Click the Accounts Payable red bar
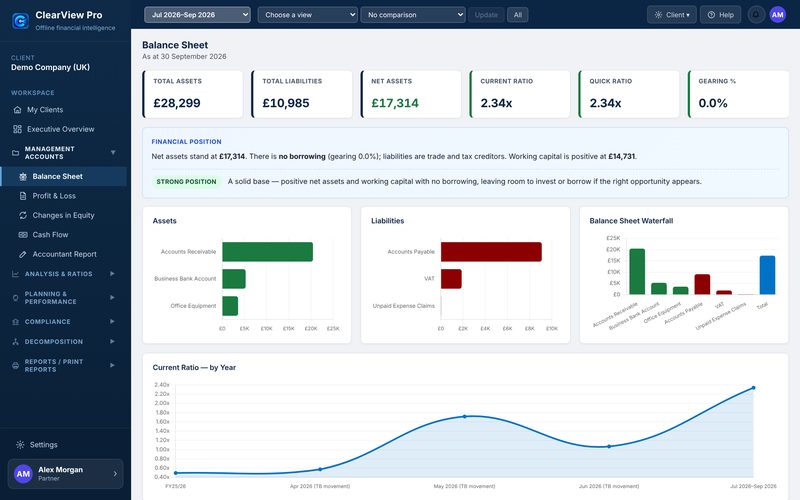 tap(491, 252)
